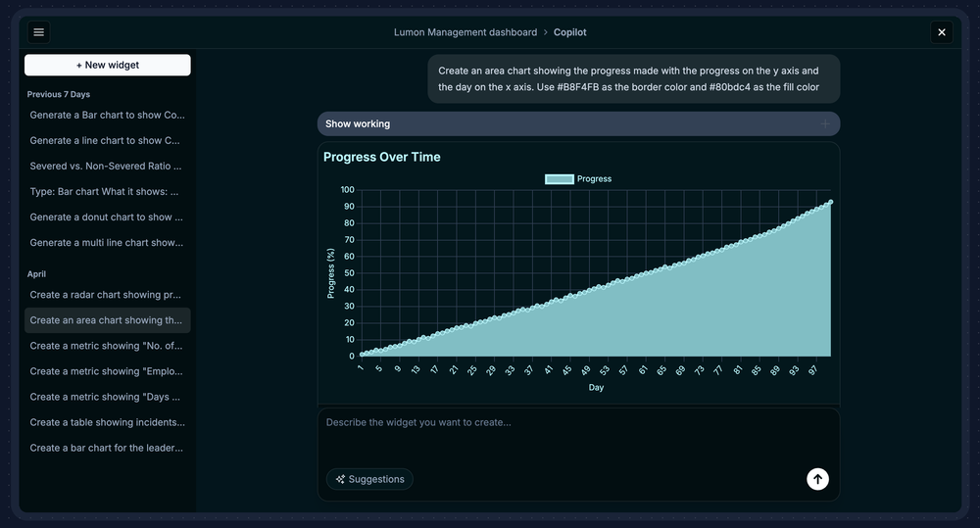
Task: Open 'Create a radar chart' conversation
Action: pyautogui.click(x=107, y=295)
